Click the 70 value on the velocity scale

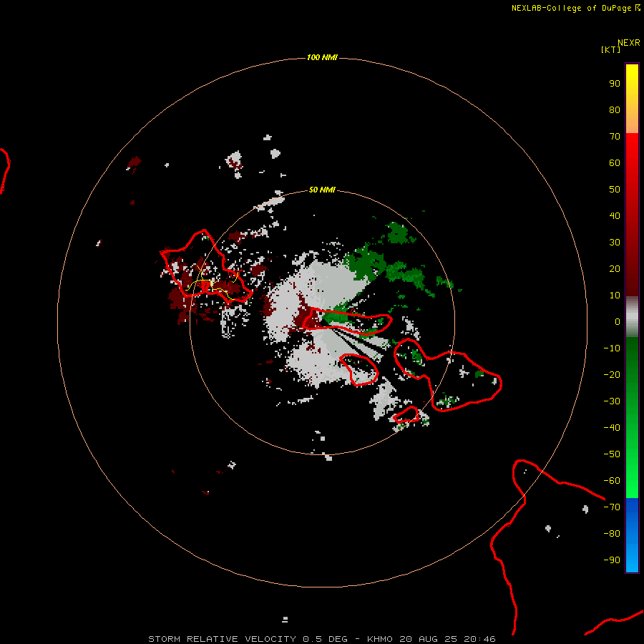[x=615, y=137]
